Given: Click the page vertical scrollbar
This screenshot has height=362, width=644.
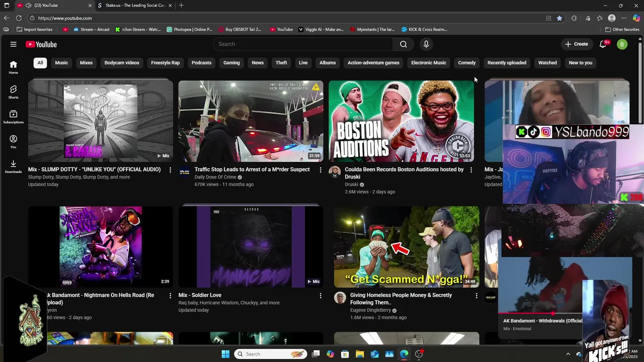Looking at the screenshot, I should coord(640,83).
